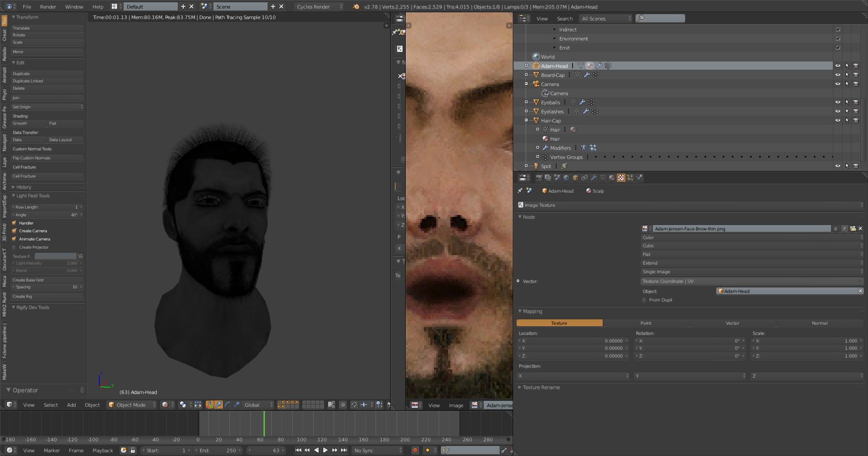Viewport: 868px width, 456px height.
Task: Toggle the Create Camera checkbox
Action: point(14,231)
